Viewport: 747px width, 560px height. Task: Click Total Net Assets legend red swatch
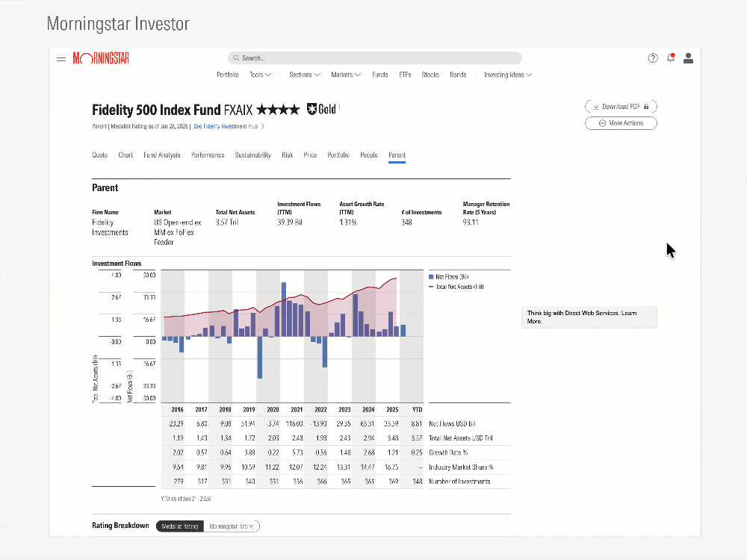click(431, 287)
